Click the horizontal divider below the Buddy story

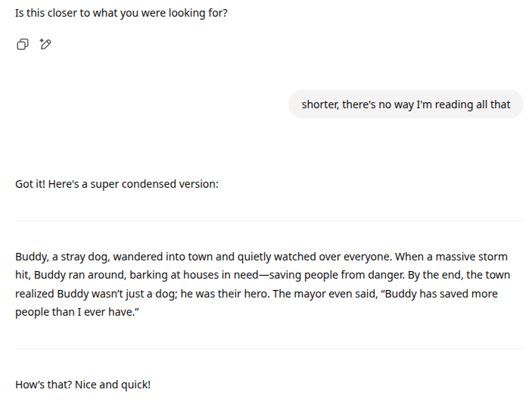pyautogui.click(x=269, y=349)
